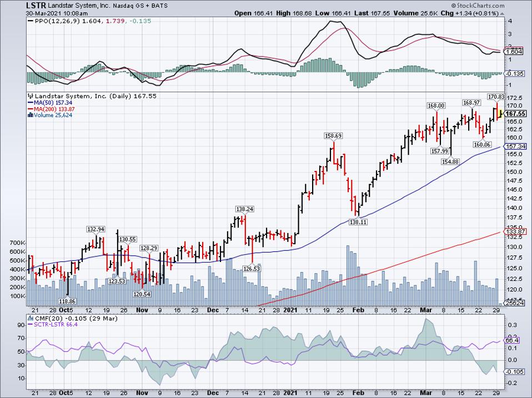Click the red MA(200) line swatch
Image resolution: width=532 pixels, height=398 pixels.
coord(30,109)
